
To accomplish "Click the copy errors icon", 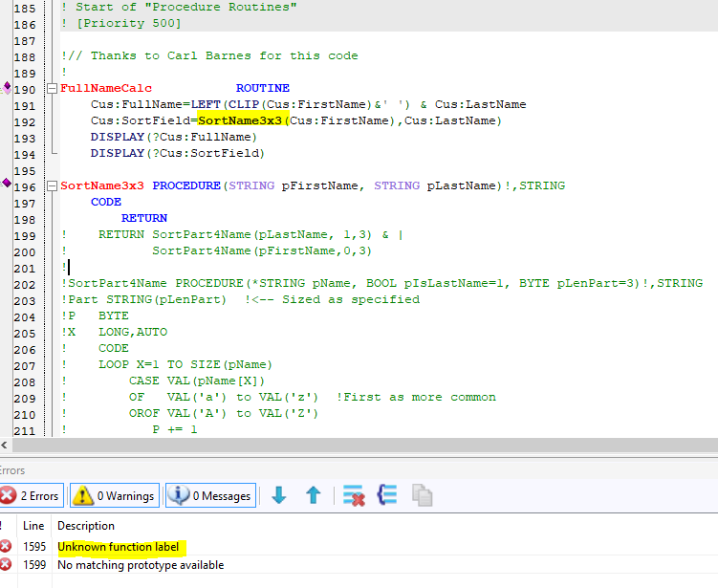I will point(422,495).
